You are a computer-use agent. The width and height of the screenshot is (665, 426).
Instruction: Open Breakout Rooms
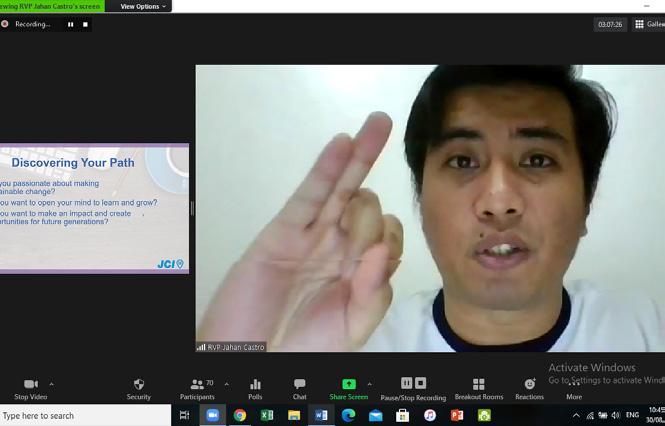[x=479, y=389]
